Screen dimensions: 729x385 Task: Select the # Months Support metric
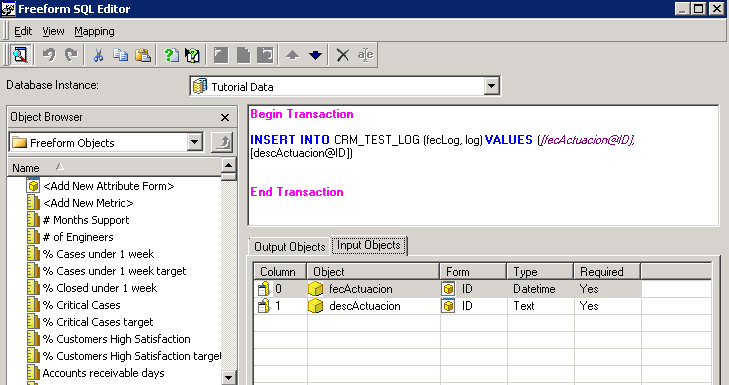(86, 220)
